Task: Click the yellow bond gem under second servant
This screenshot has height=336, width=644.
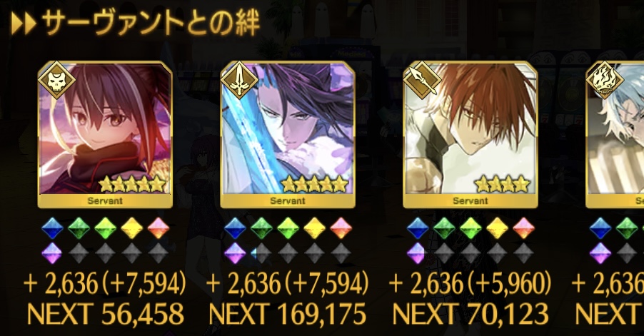Action: tap(315, 228)
